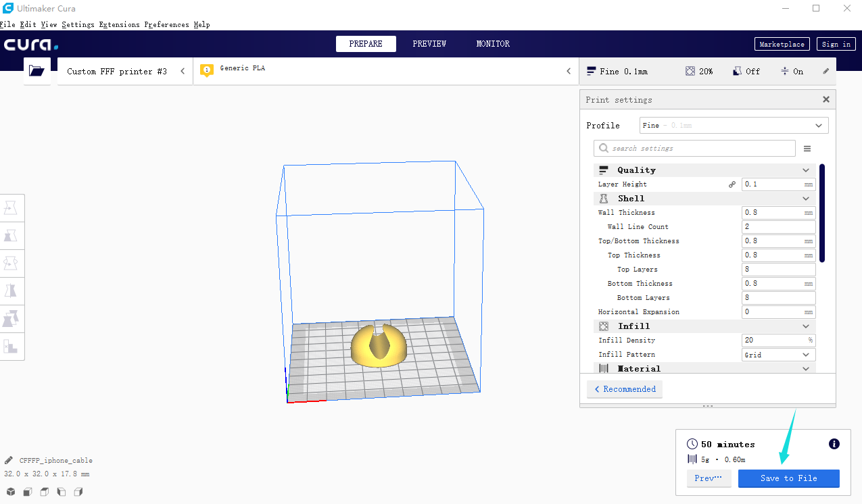The height and width of the screenshot is (504, 862).
Task: Click the Marketplace button
Action: [x=782, y=44]
